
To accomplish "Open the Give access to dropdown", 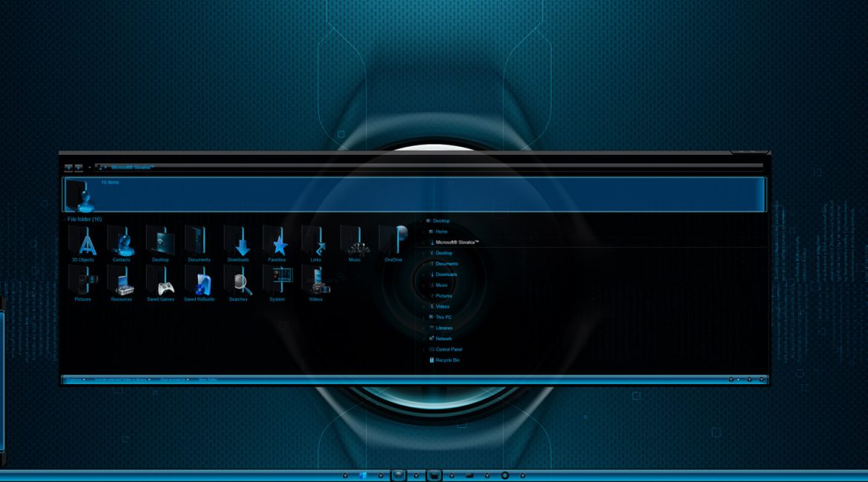I will pos(174,380).
